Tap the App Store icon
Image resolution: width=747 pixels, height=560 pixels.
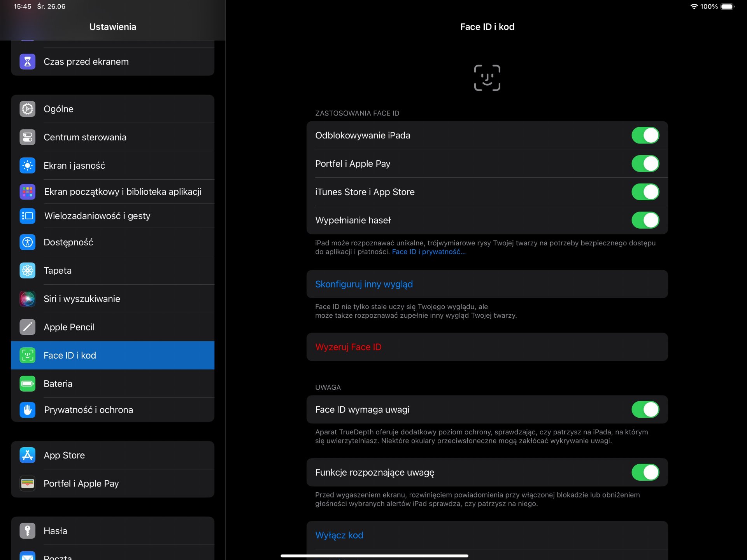pyautogui.click(x=27, y=455)
